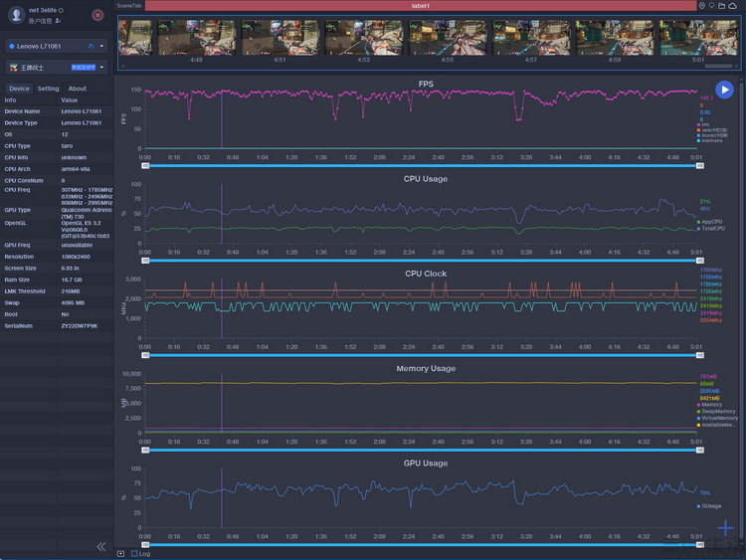Click the blue plus add chart icon

coord(725,528)
